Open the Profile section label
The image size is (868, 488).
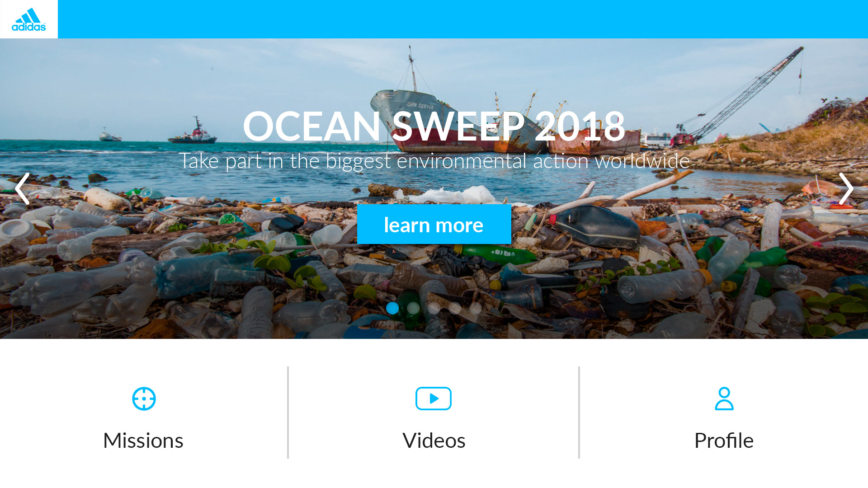[724, 441]
